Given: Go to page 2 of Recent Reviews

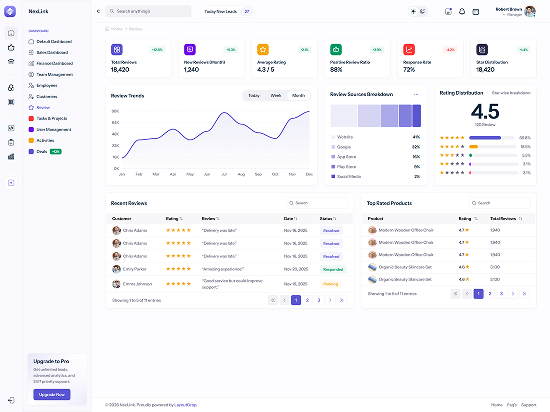Looking at the screenshot, I should [307, 300].
